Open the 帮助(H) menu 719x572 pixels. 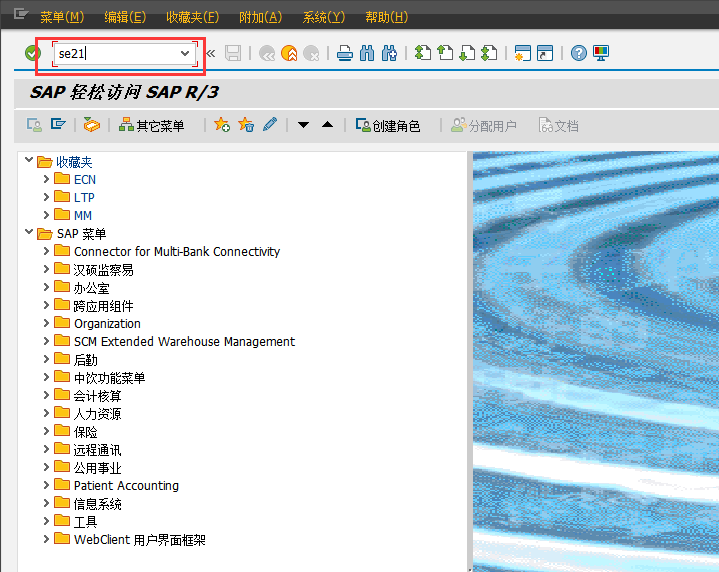tap(386, 17)
